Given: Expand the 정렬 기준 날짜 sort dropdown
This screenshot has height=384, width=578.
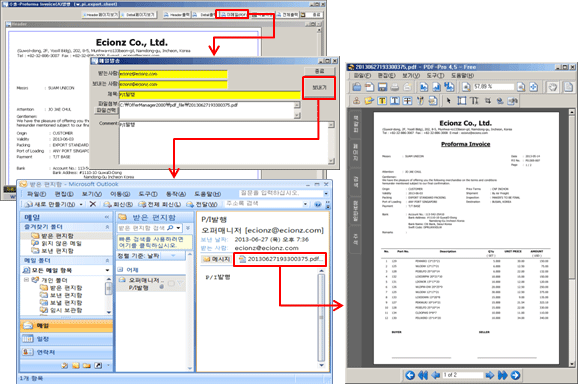Looking at the screenshot, I should [x=173, y=256].
